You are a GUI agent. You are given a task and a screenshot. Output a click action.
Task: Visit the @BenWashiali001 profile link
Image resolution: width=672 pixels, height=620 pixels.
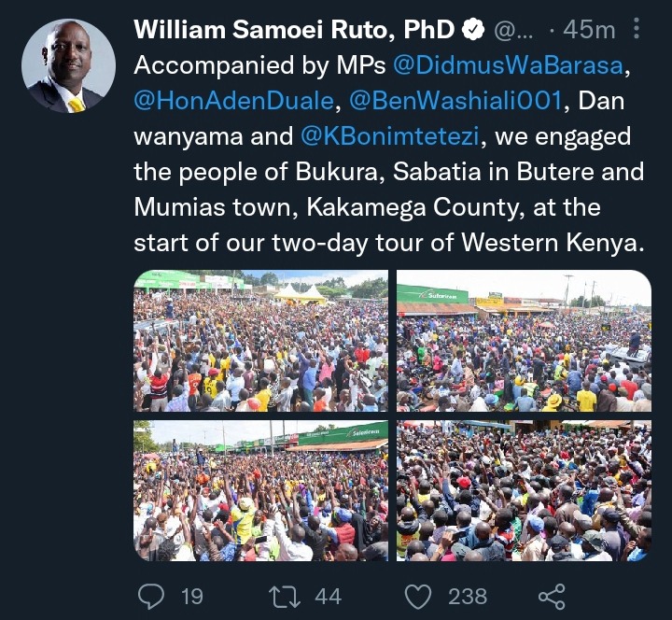tap(456, 101)
